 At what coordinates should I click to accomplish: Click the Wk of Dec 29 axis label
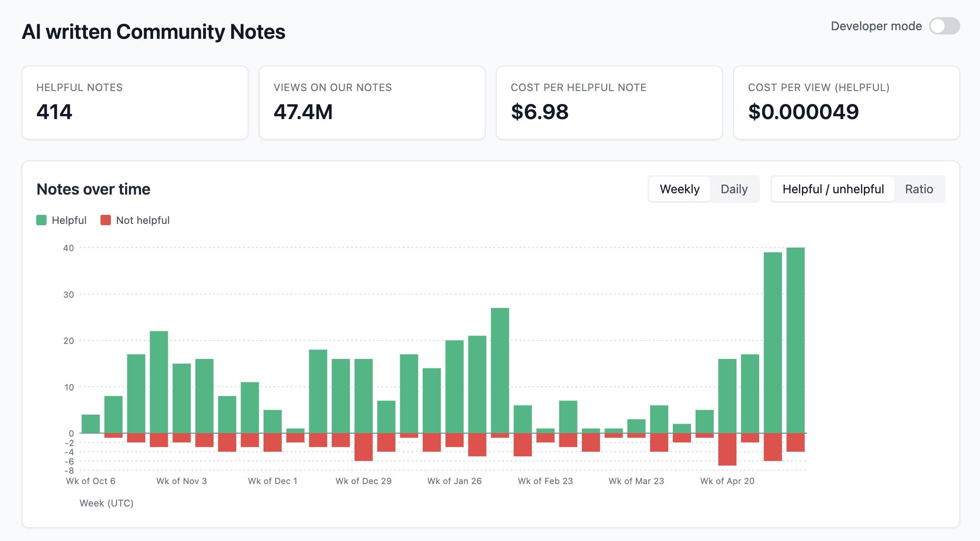pyautogui.click(x=364, y=481)
